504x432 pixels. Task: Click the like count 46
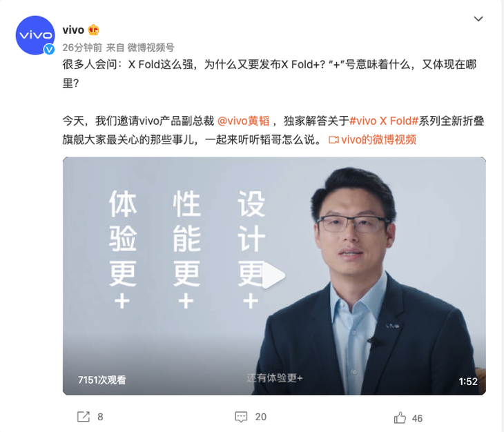417,418
